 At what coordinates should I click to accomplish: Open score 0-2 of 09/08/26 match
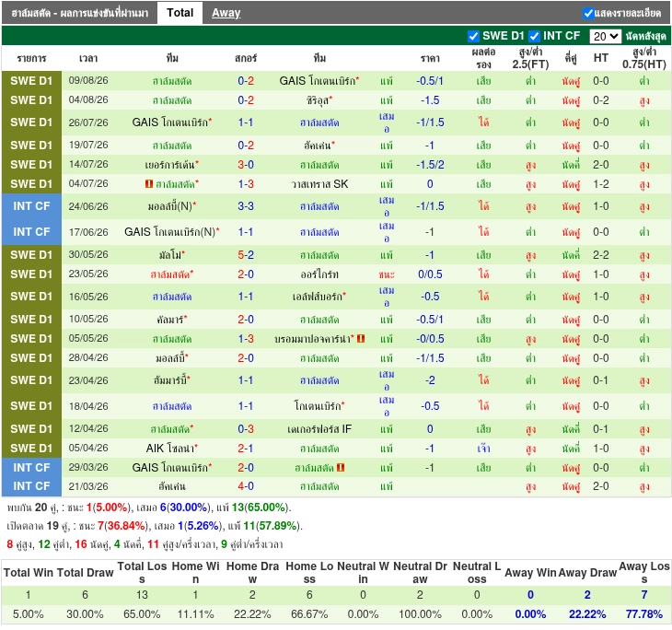246,81
